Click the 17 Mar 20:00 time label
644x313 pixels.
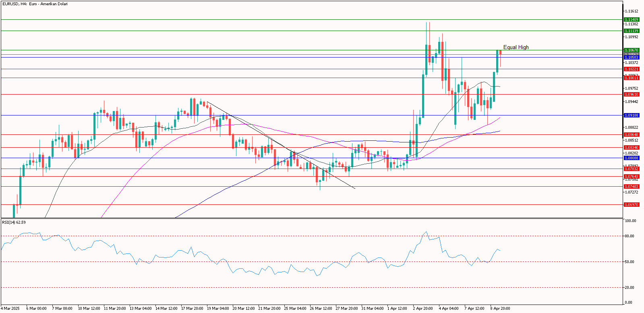(x=192, y=309)
